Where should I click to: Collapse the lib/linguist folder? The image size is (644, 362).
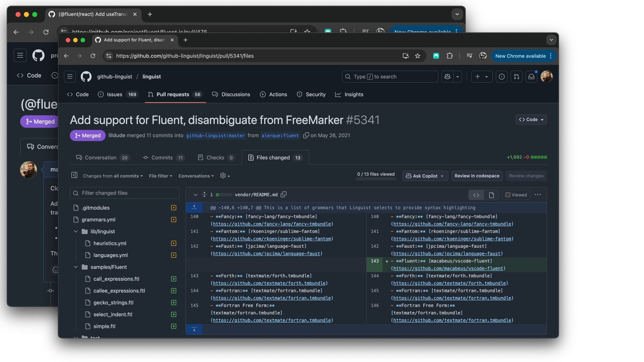pyautogui.click(x=76, y=232)
